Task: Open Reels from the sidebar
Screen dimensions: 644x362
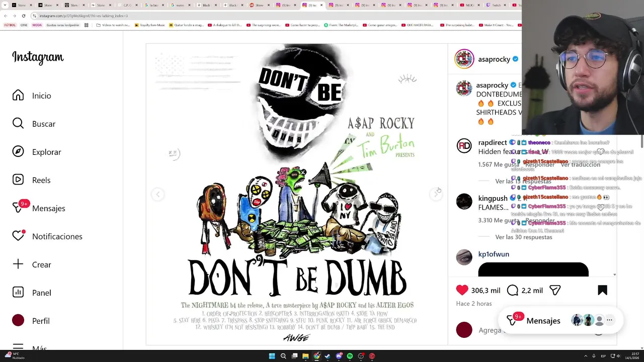Action: pyautogui.click(x=32, y=180)
